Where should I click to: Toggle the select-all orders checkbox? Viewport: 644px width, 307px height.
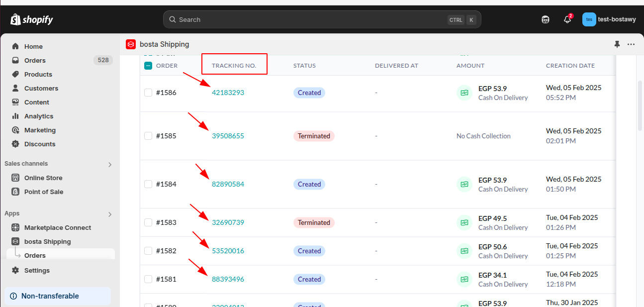point(148,65)
